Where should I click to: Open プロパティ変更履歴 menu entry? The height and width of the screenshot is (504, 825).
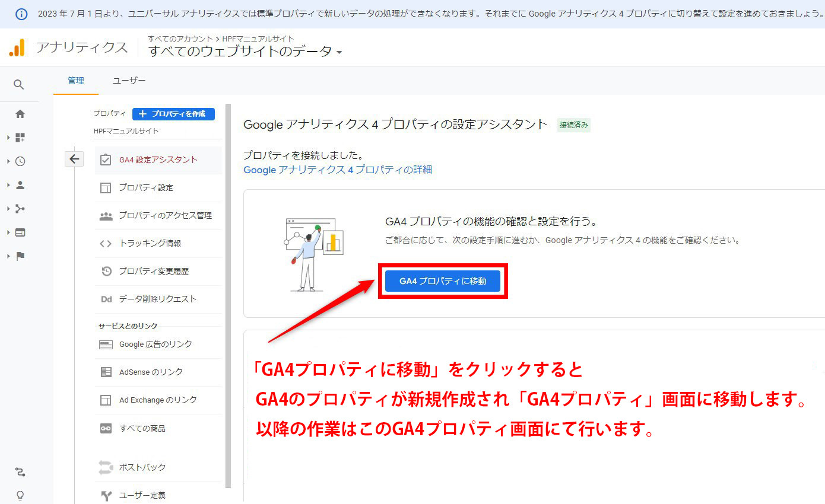(x=158, y=271)
